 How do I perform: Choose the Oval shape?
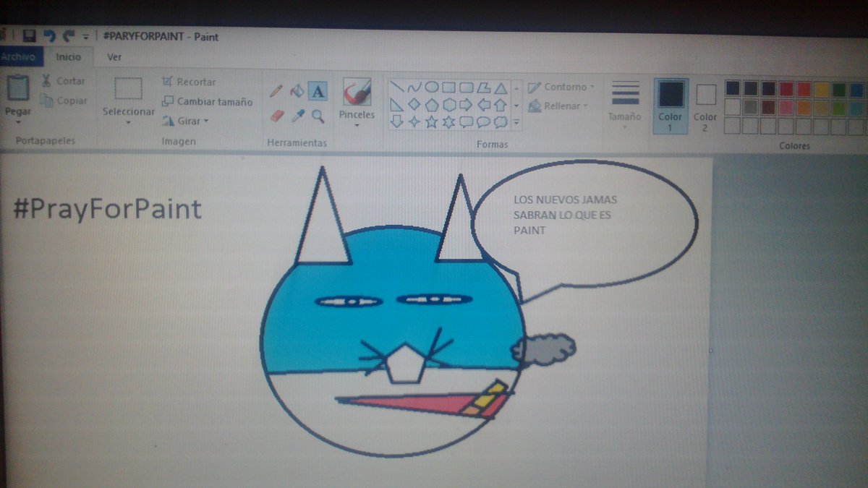click(x=432, y=87)
